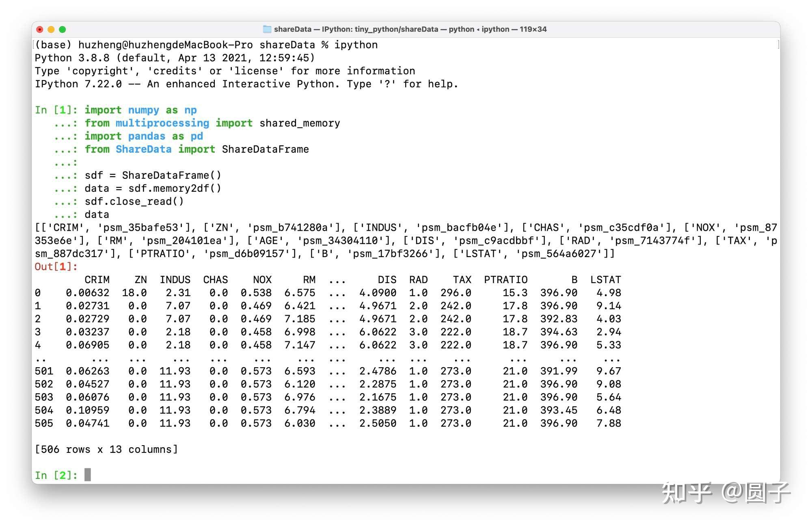The image size is (812, 526).
Task: Click the B value 394.63
Action: click(x=559, y=332)
